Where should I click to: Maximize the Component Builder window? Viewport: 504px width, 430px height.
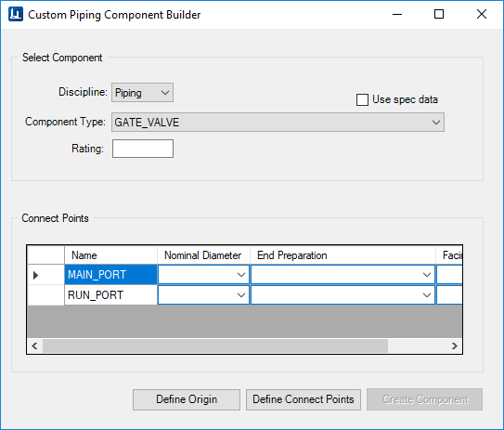pyautogui.click(x=439, y=14)
